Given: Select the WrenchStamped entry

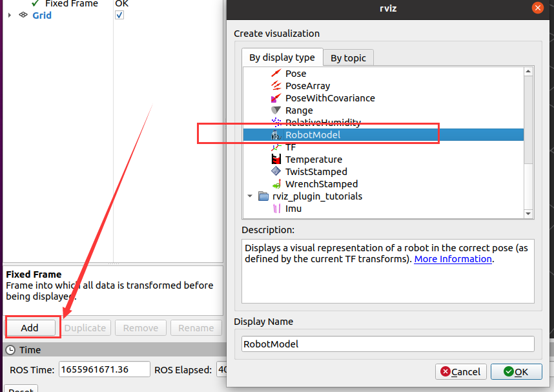Looking at the screenshot, I should click(322, 184).
